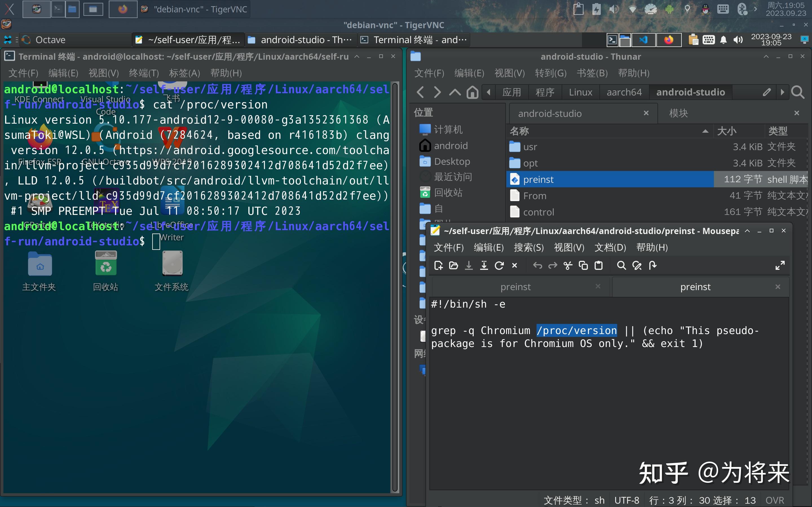Select the From file in Thunar

tap(535, 195)
